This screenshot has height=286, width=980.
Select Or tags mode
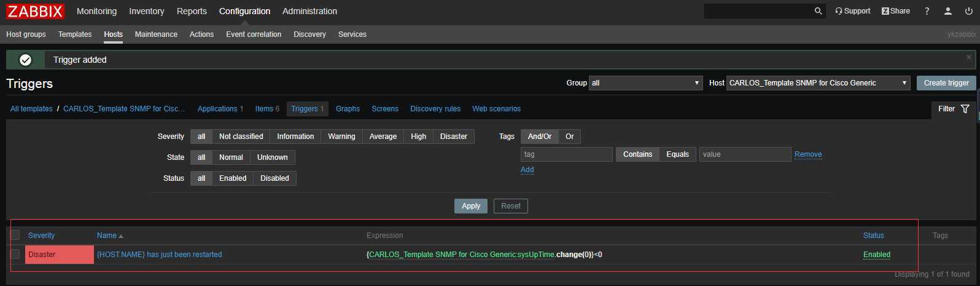(570, 137)
